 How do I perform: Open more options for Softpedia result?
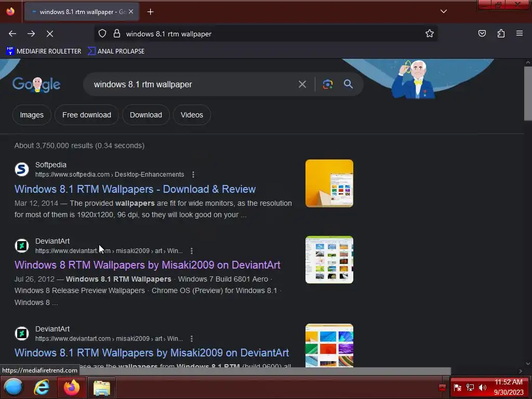tap(193, 175)
